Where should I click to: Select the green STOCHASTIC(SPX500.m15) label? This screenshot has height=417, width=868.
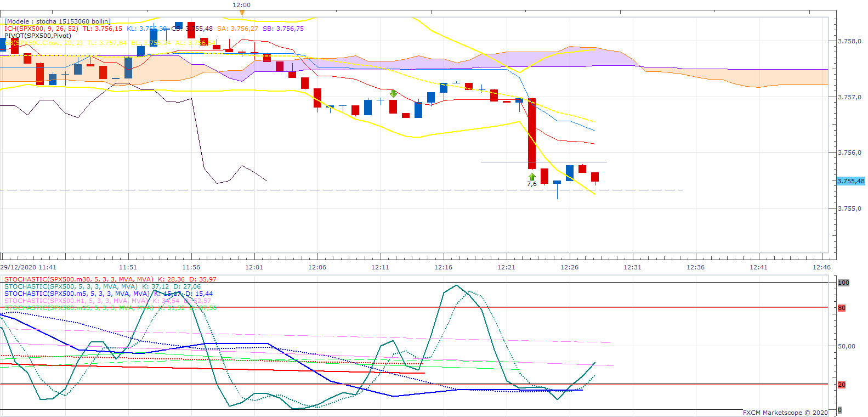79,308
